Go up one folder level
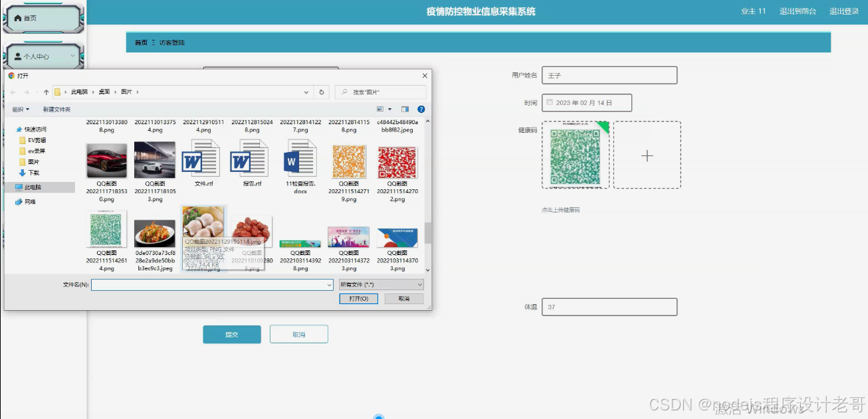Image resolution: width=868 pixels, height=419 pixels. coord(46,92)
